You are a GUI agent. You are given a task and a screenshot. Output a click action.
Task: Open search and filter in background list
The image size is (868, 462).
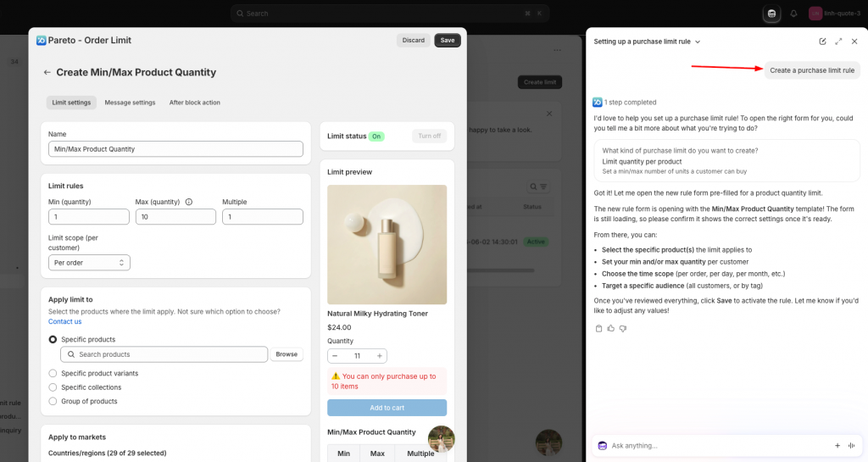538,187
